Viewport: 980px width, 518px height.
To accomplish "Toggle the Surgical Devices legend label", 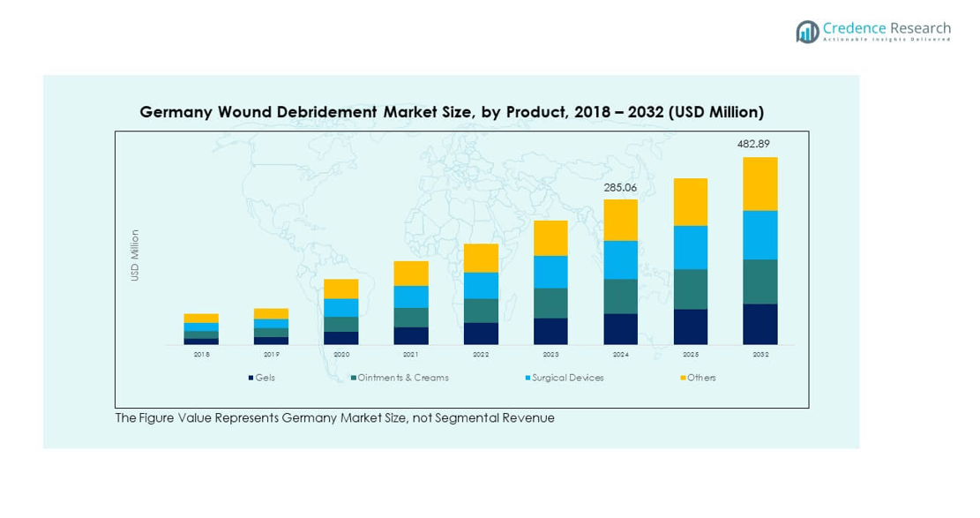I will 568,378.
